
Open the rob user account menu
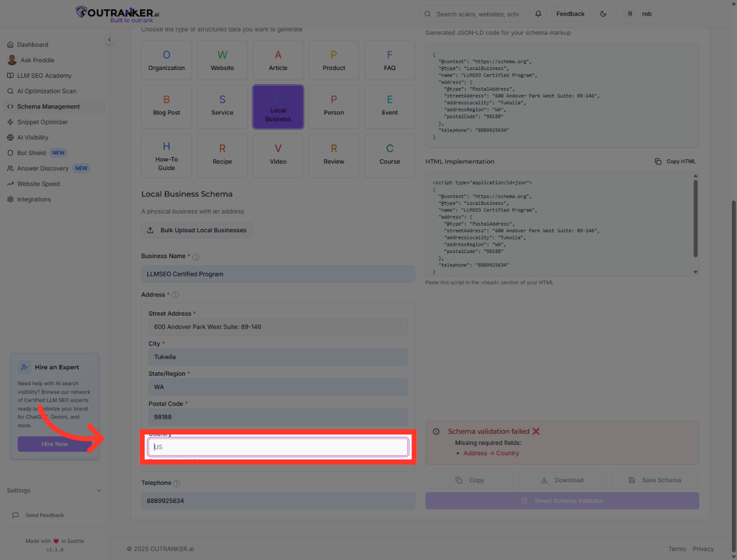(637, 14)
